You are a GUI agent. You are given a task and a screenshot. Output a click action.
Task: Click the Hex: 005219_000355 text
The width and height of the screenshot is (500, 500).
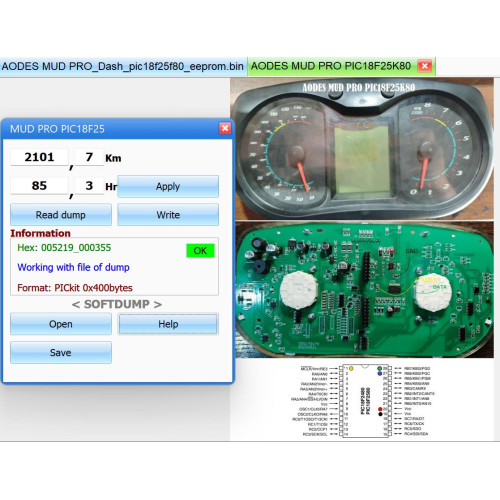point(64,248)
